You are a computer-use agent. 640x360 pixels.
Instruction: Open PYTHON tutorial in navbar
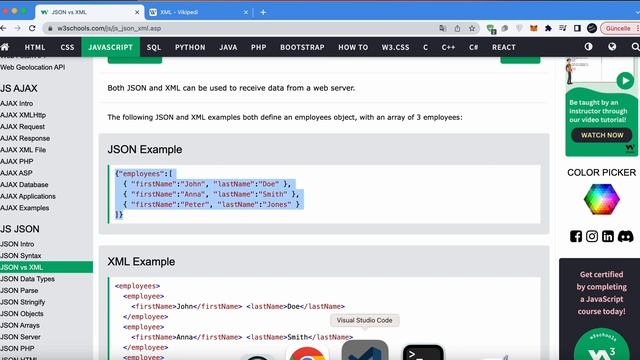point(190,47)
